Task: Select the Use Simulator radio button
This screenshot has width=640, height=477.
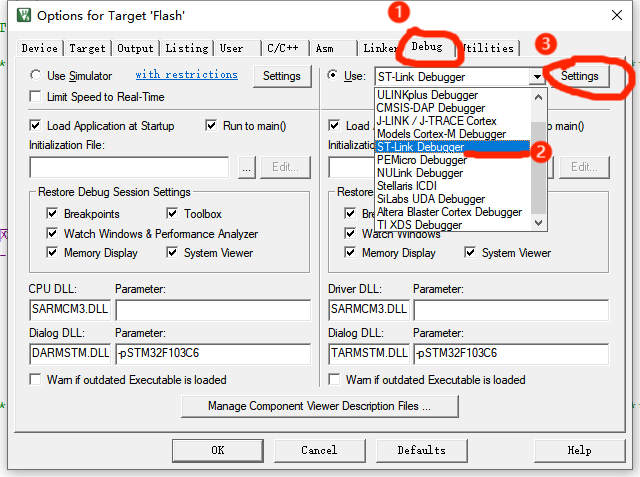Action: click(36, 75)
